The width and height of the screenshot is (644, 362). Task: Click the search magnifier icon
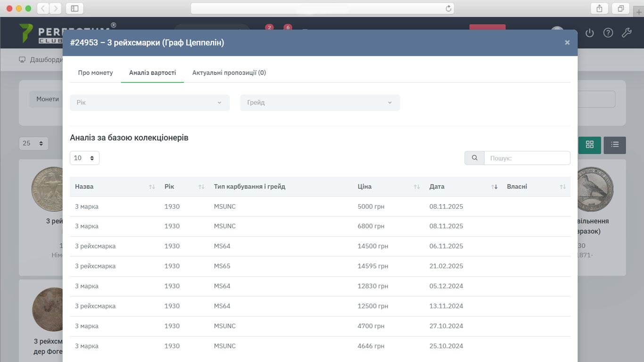pos(474,158)
